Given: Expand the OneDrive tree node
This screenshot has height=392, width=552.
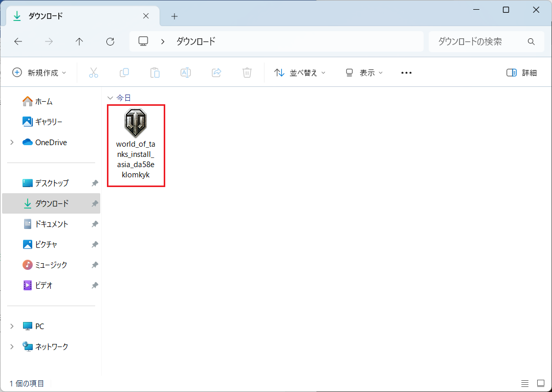Looking at the screenshot, I should 12,143.
